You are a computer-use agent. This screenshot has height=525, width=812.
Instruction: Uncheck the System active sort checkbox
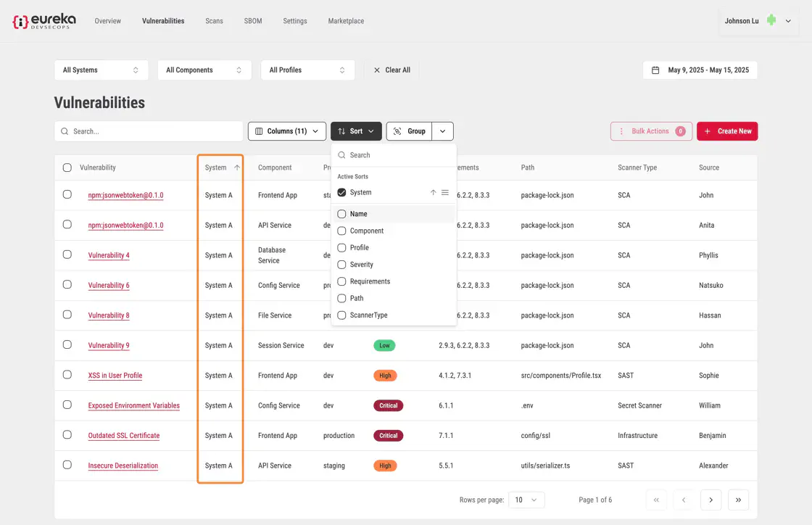pos(341,193)
